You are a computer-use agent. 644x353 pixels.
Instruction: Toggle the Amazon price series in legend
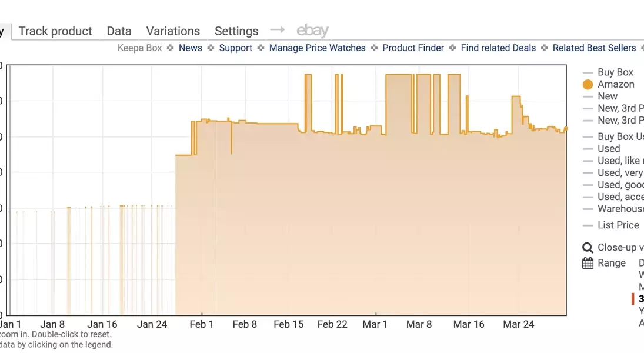coord(616,84)
